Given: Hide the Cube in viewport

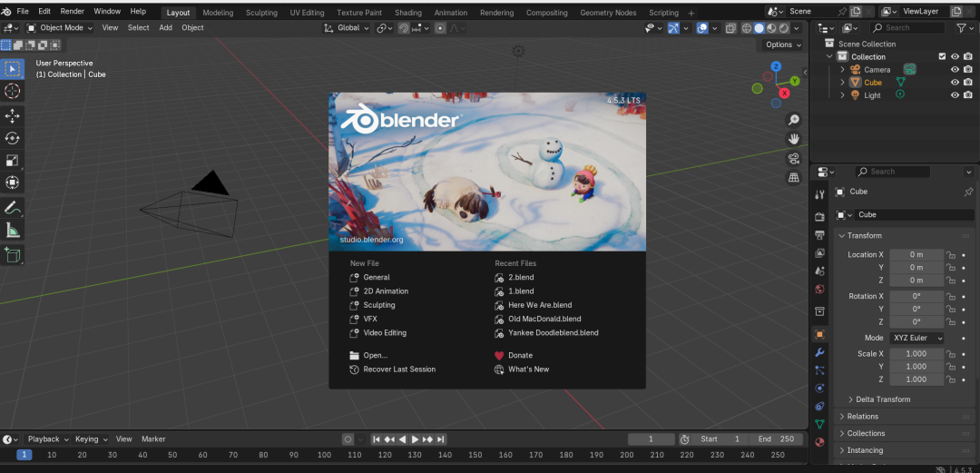Looking at the screenshot, I should click(x=955, y=82).
